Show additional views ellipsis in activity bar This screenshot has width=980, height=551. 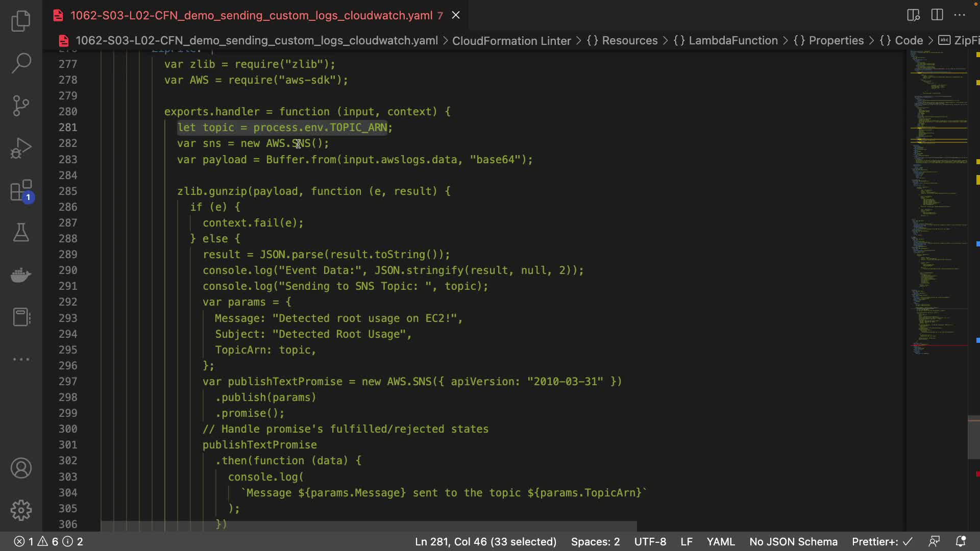point(21,359)
